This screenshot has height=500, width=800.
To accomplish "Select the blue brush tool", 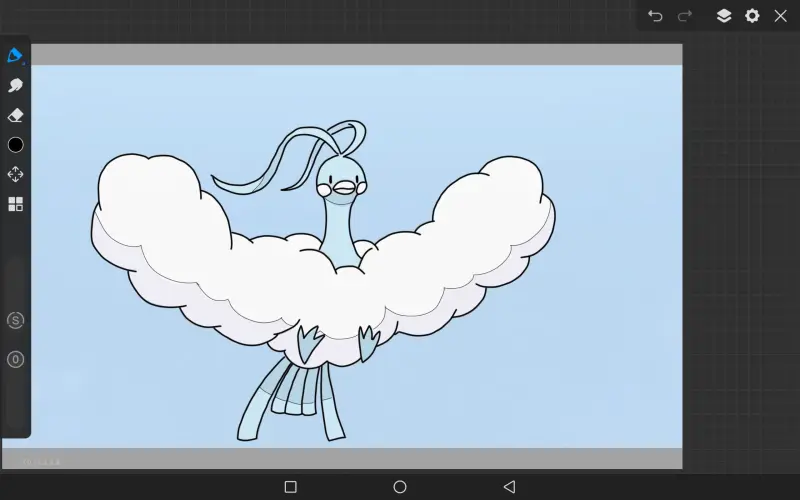I will tap(15, 55).
